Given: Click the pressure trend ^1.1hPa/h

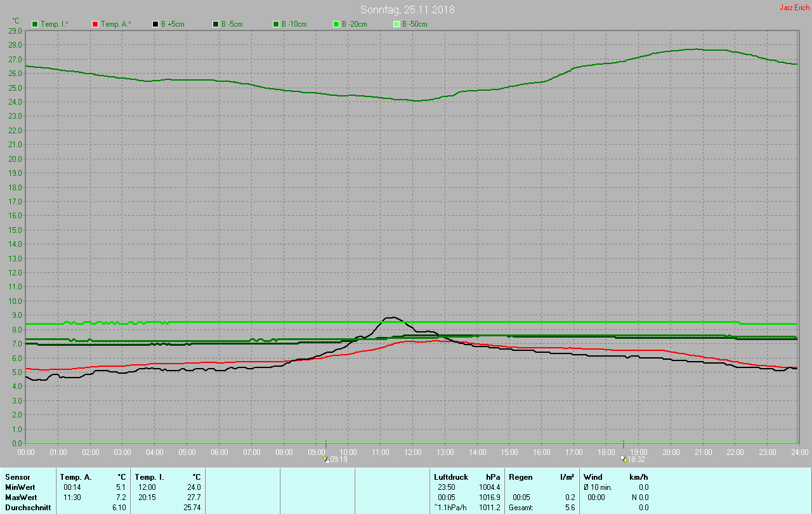Looking at the screenshot, I should pyautogui.click(x=450, y=508).
